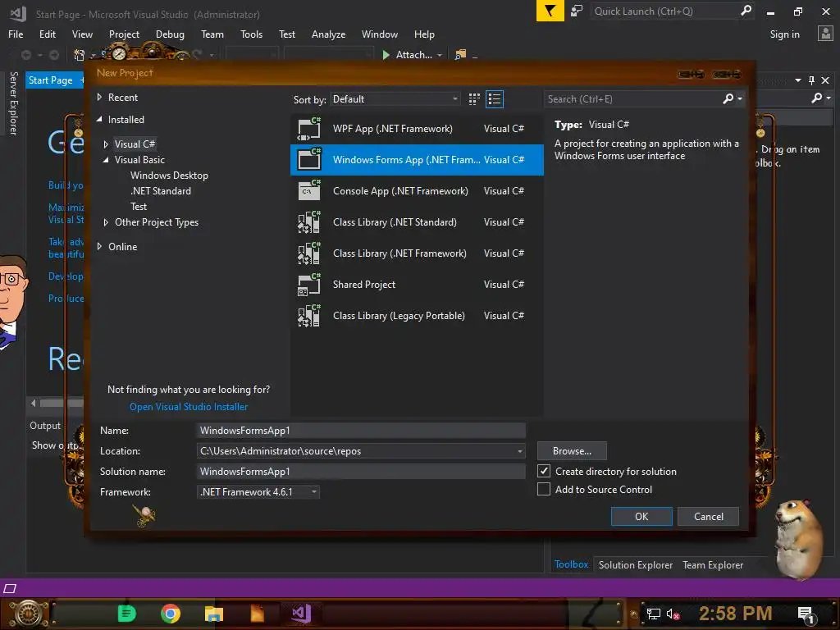Switch to small icons grid view
The width and height of the screenshot is (840, 630).
click(474, 99)
